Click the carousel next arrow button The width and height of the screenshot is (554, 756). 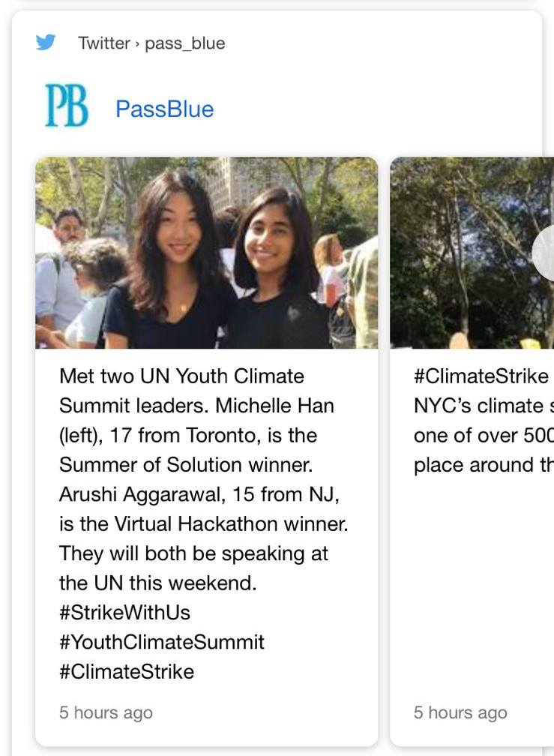[x=544, y=253]
